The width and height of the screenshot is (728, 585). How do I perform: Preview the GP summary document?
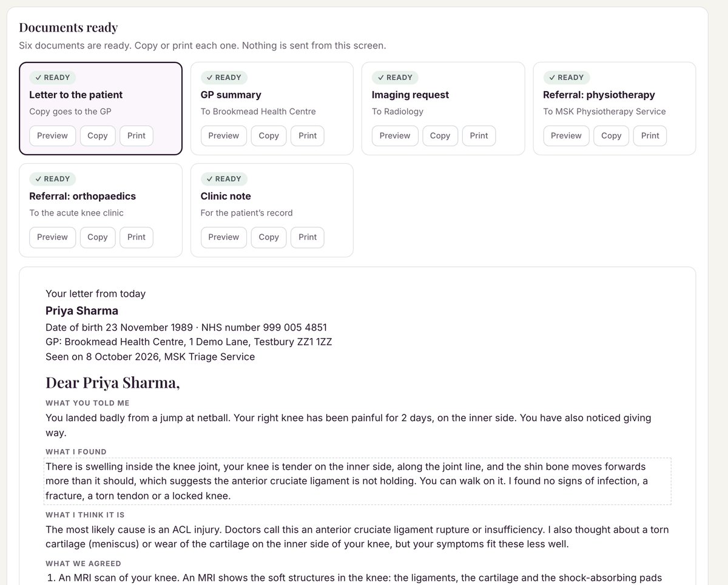tap(223, 136)
